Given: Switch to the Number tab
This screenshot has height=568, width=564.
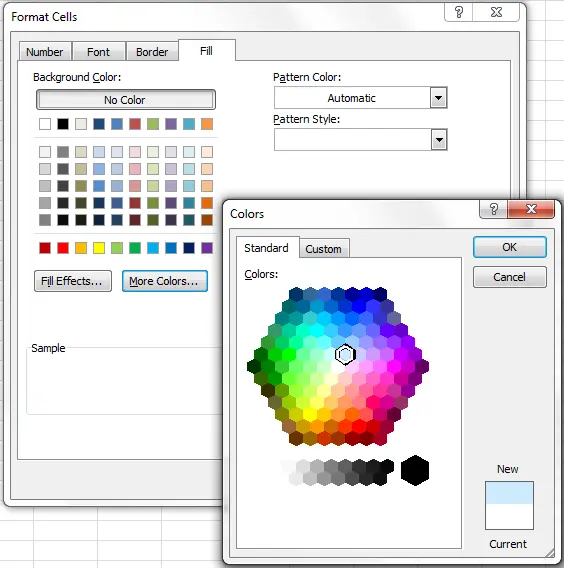Looking at the screenshot, I should (45, 52).
